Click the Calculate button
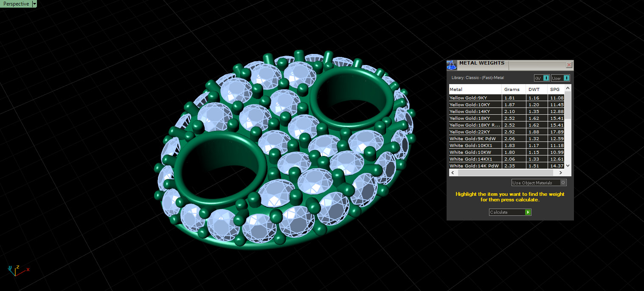The image size is (644, 291). coord(510,212)
